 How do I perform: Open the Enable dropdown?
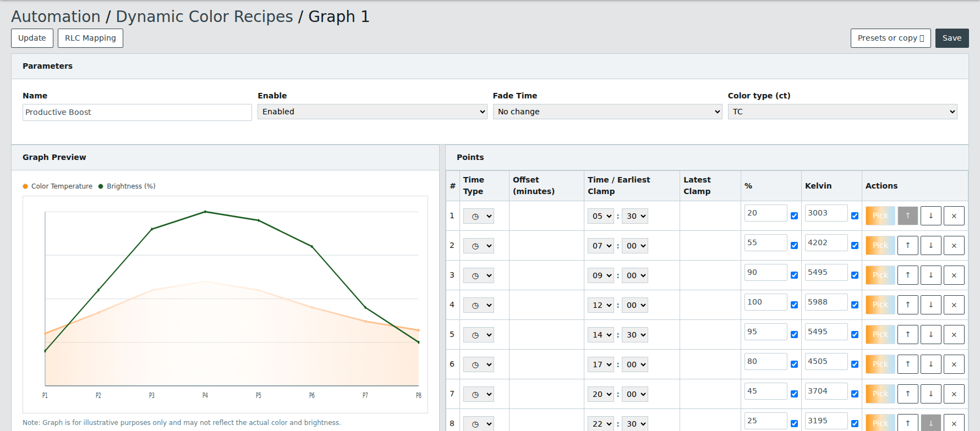[372, 112]
